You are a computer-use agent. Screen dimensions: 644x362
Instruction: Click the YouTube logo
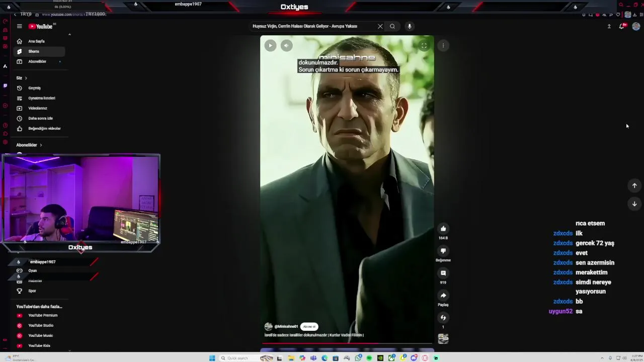pyautogui.click(x=41, y=26)
